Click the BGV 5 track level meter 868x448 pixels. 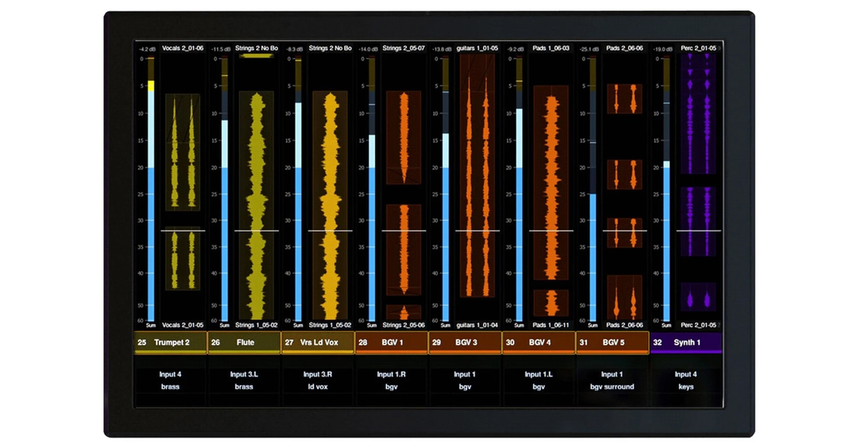pos(593,189)
